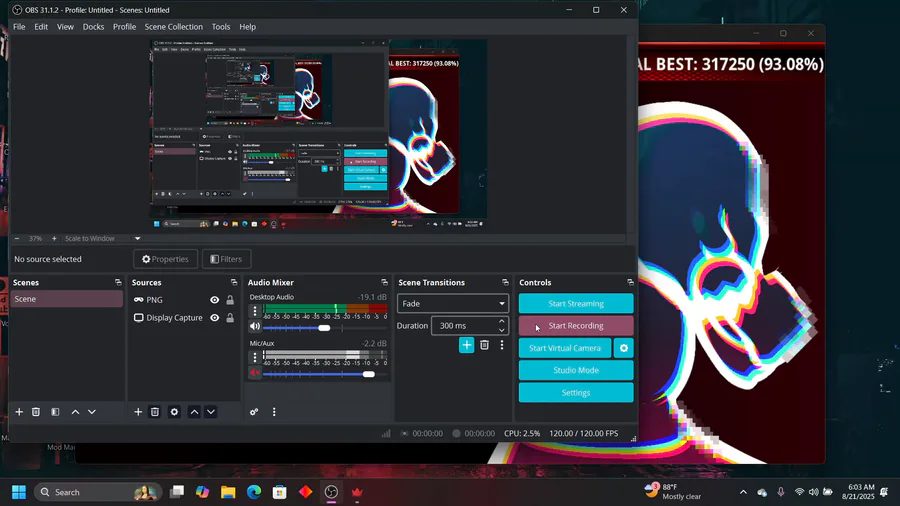The height and width of the screenshot is (506, 900).
Task: Show hidden icons tray chevron
Action: [743, 492]
